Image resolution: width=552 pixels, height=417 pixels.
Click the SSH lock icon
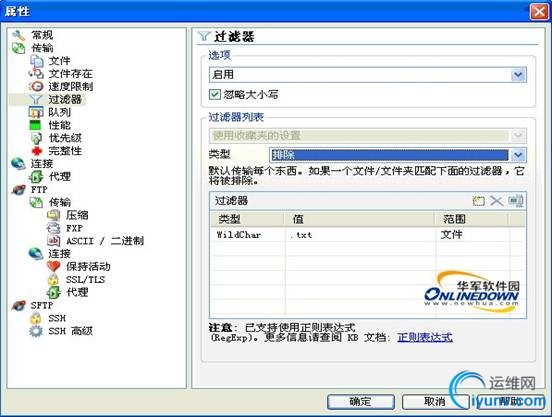click(36, 318)
